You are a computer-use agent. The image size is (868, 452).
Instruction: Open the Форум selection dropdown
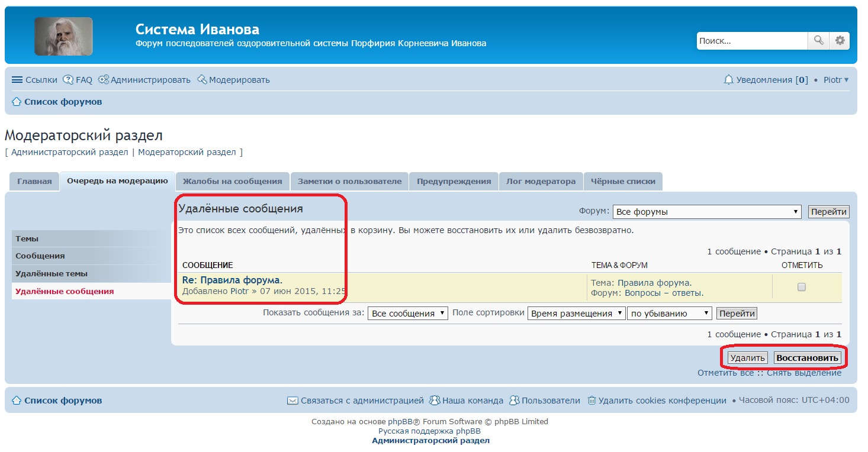pos(707,212)
